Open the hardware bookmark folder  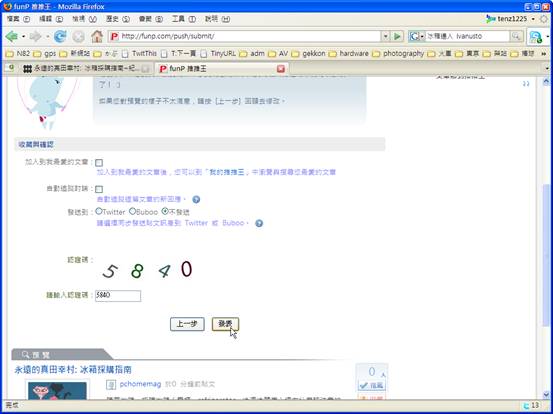coord(349,54)
